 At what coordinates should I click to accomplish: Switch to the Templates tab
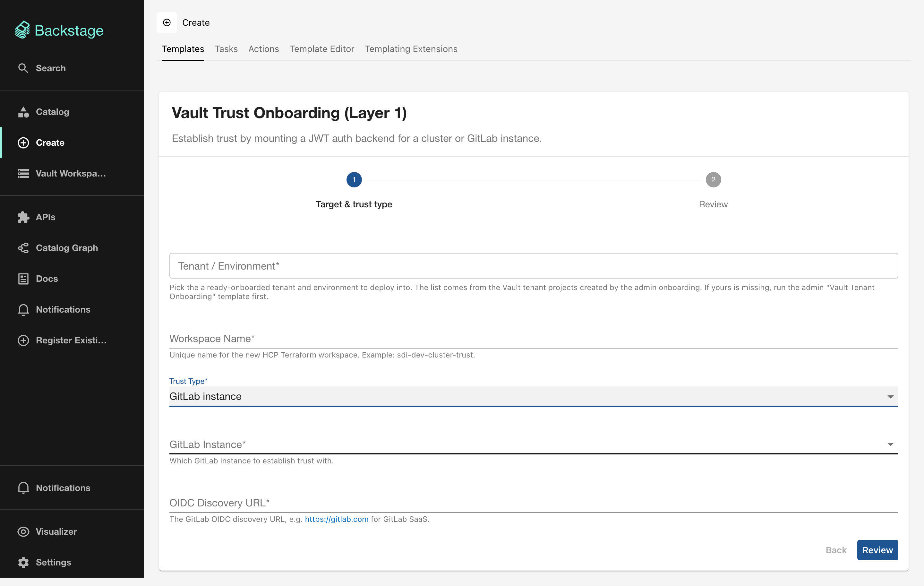183,49
